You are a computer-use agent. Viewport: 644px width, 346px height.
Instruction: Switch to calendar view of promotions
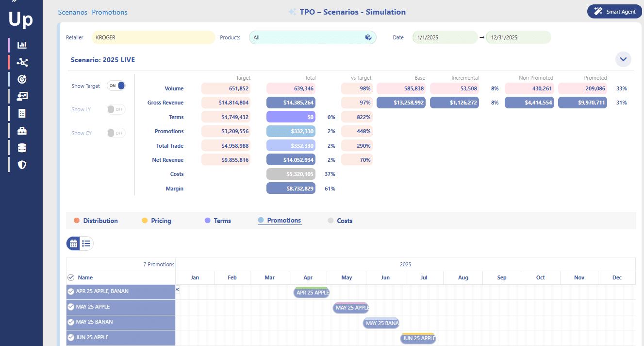[73, 243]
